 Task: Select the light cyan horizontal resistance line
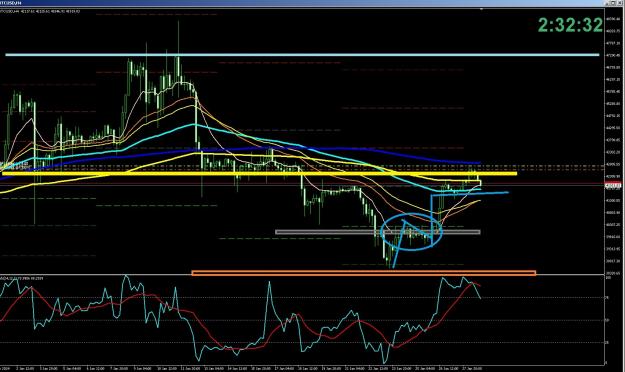(302, 55)
